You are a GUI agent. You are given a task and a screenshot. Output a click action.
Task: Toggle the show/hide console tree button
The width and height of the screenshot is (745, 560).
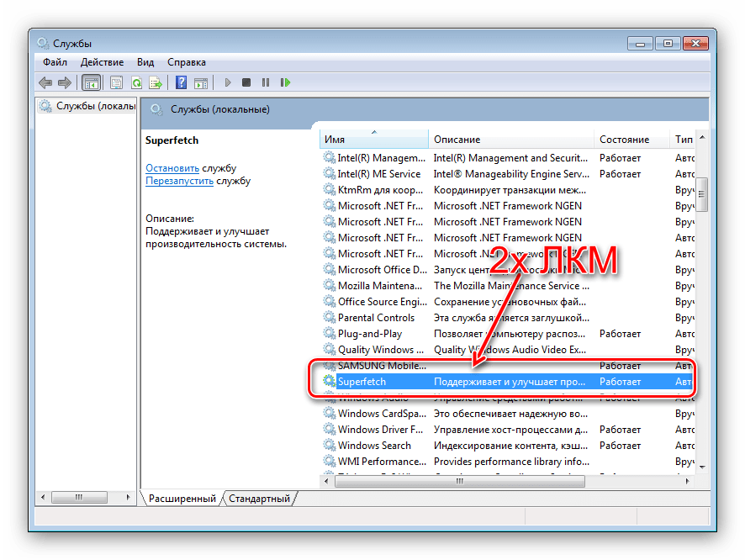(91, 82)
